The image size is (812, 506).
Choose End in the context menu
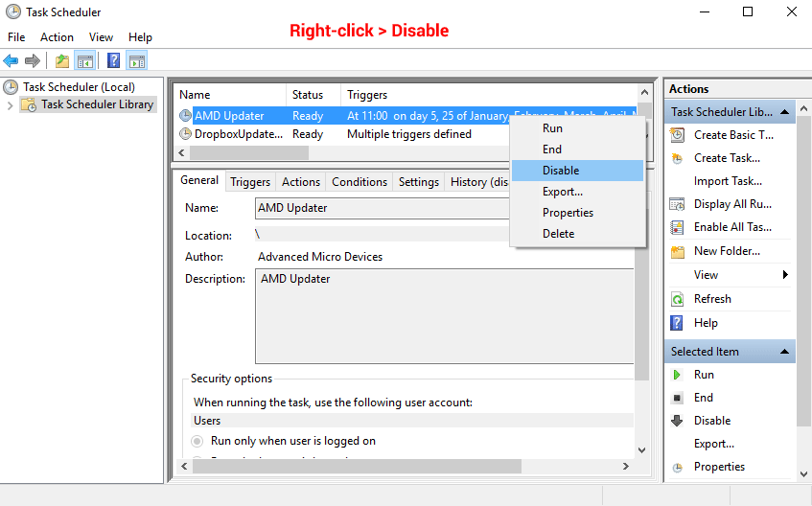pos(577,149)
